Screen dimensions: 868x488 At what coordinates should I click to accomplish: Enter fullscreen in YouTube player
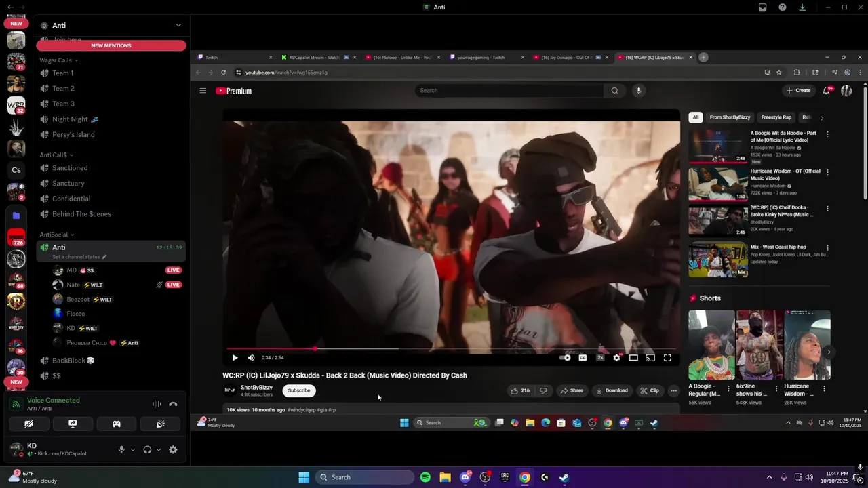(667, 358)
